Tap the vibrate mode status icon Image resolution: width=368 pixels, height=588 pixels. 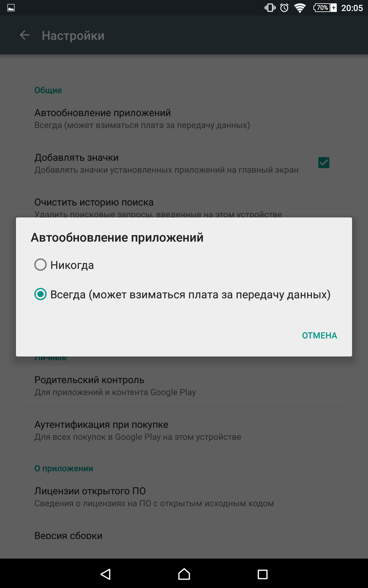pyautogui.click(x=270, y=8)
